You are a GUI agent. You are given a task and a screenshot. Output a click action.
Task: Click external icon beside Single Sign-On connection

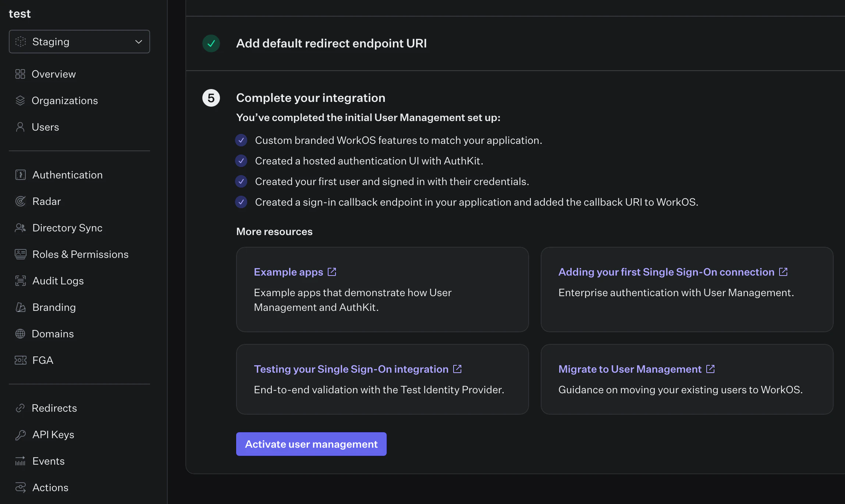click(783, 272)
